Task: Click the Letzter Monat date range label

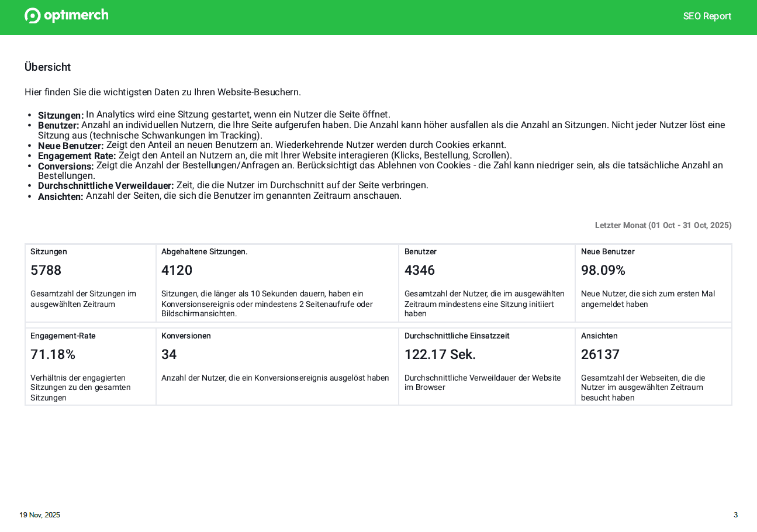Action: tap(663, 225)
